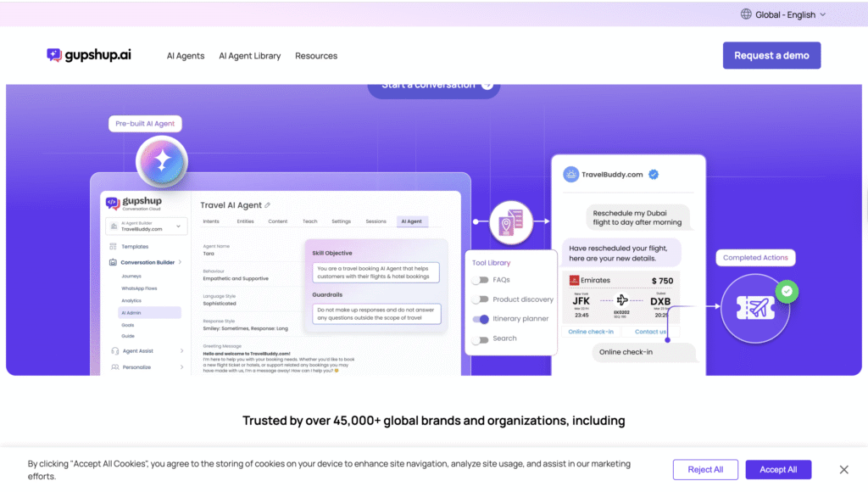Toggle the Search switch

(481, 339)
